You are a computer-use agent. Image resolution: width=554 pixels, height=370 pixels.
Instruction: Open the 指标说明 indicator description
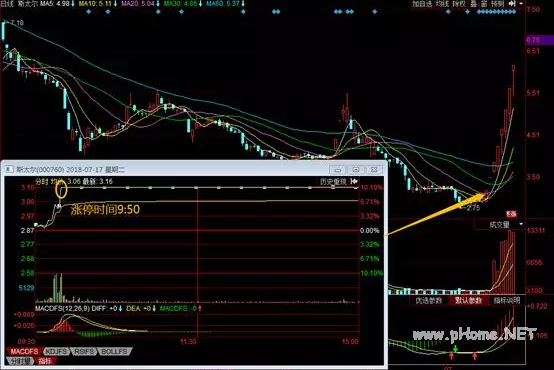click(507, 300)
